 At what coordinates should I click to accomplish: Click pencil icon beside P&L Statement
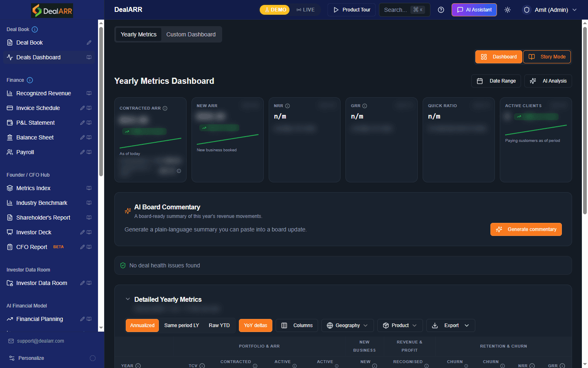click(x=82, y=123)
